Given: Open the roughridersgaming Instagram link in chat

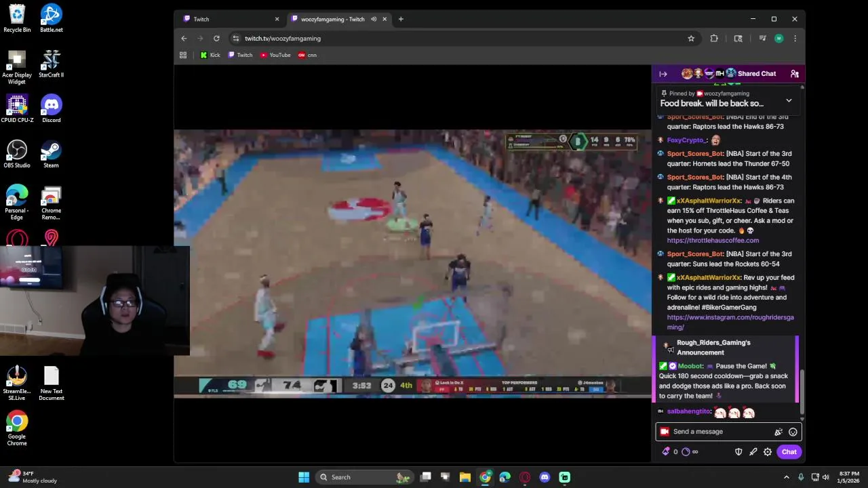Looking at the screenshot, I should (x=730, y=322).
